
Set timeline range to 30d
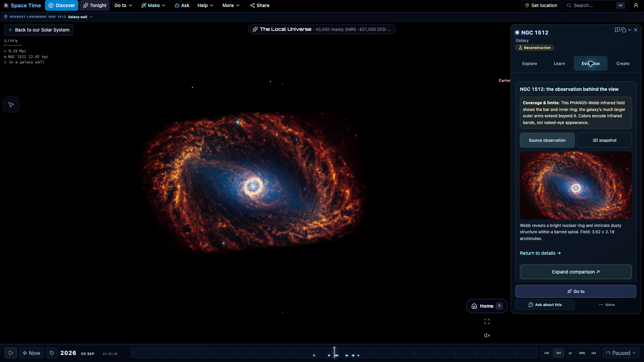point(558,353)
